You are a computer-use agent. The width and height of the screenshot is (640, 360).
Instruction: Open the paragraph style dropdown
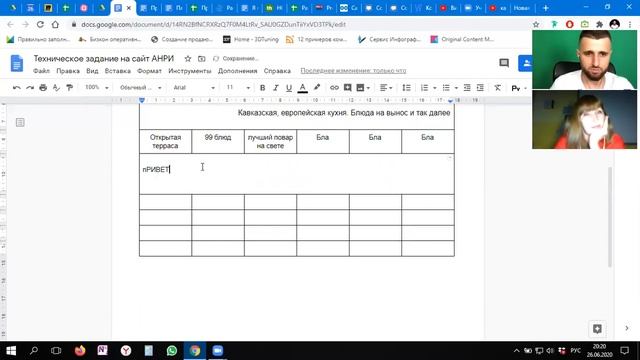point(140,87)
